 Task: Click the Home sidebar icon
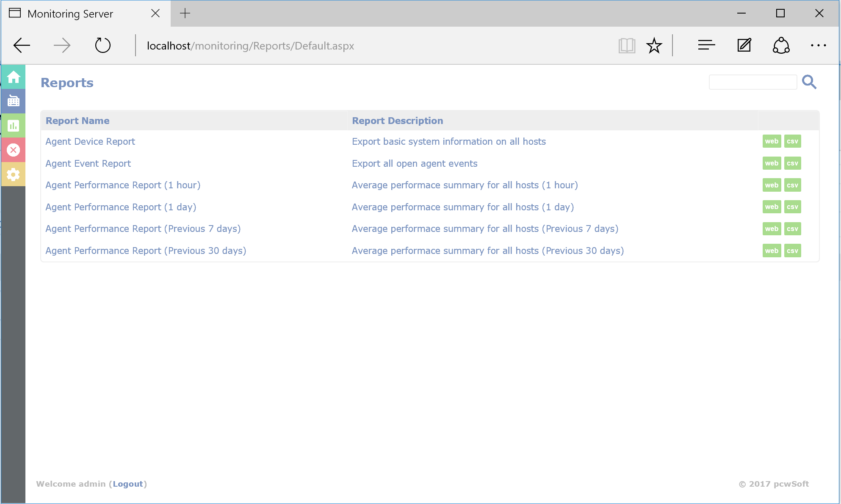point(14,77)
